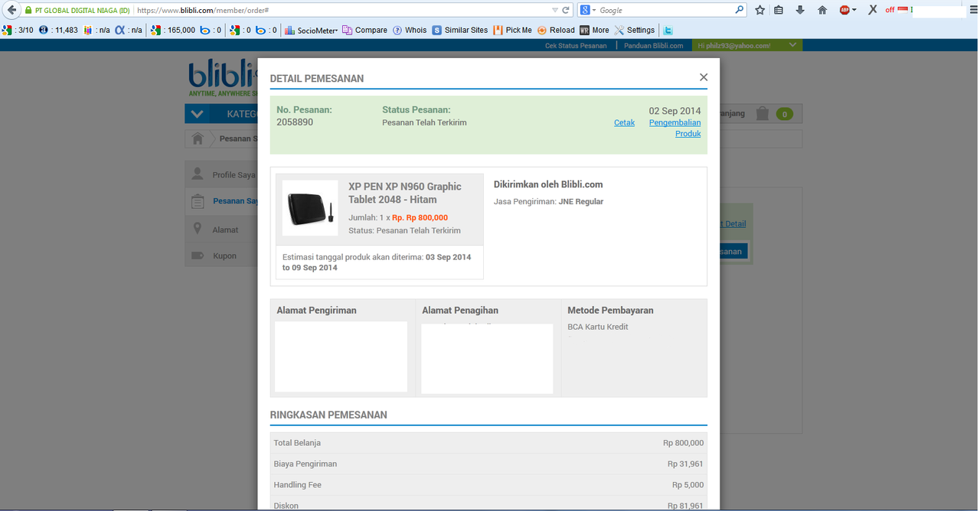Click the XP PEN tablet product thumbnail
980x511 pixels.
tap(310, 207)
